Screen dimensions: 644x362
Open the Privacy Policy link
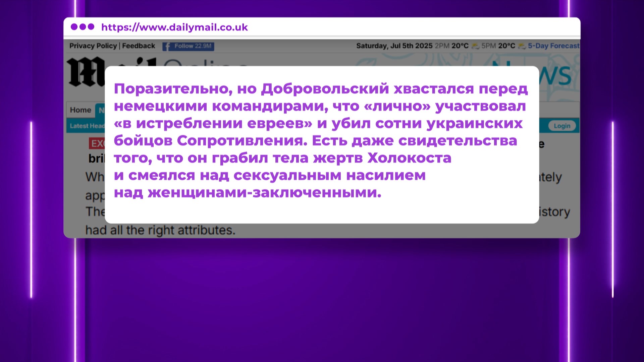[x=93, y=46]
